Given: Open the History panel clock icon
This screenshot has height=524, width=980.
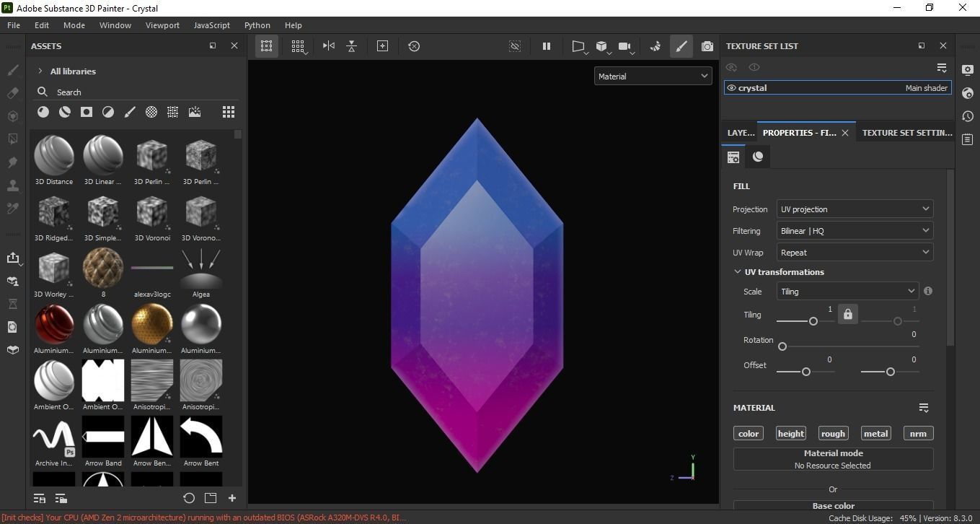Looking at the screenshot, I should point(968,116).
